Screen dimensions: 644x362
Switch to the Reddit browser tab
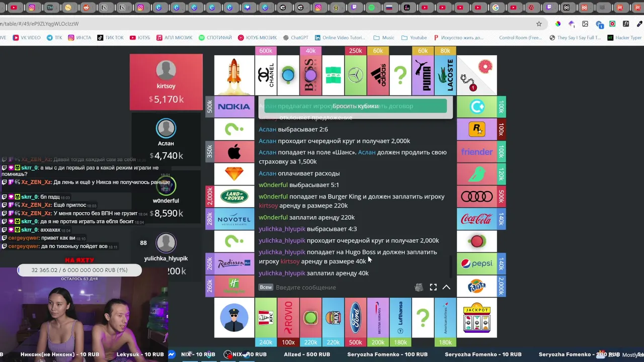tap(86, 8)
